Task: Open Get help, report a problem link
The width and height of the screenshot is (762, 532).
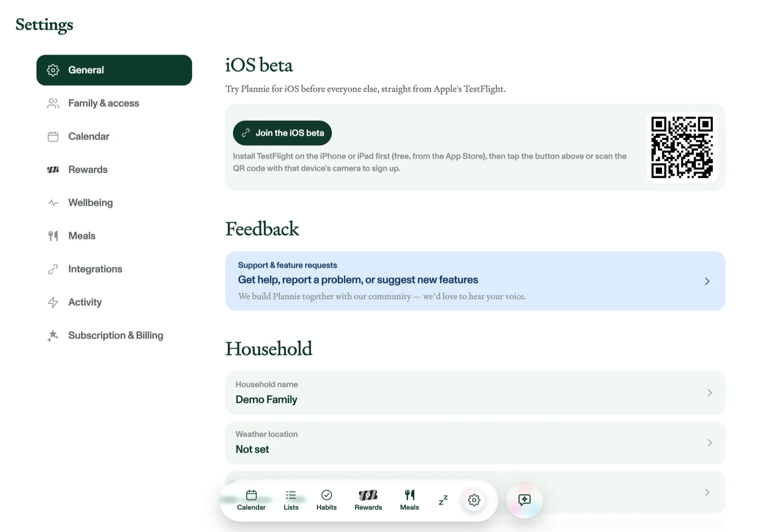Action: [358, 280]
